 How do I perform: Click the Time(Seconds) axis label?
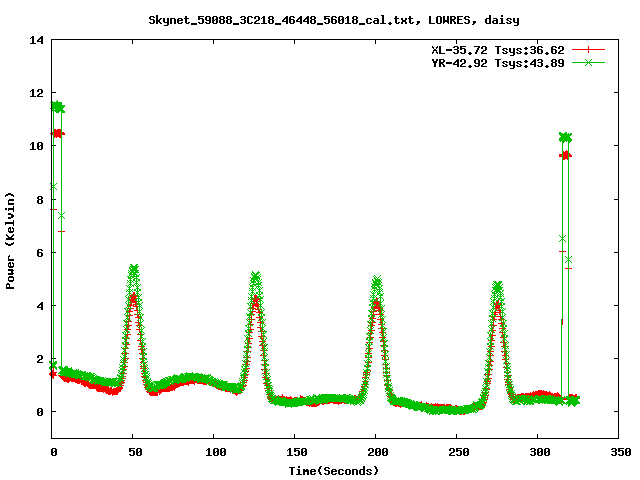tap(334, 471)
